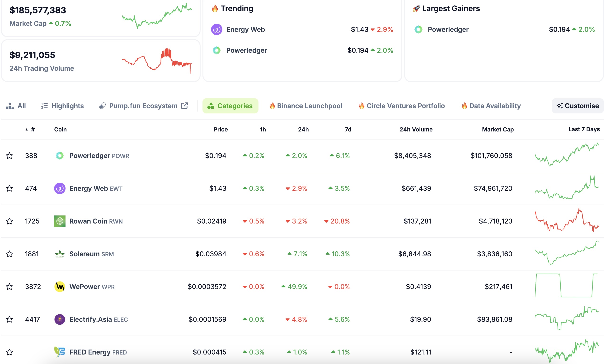Click the fire icon beside Circle Ventures Portfolio

point(361,106)
